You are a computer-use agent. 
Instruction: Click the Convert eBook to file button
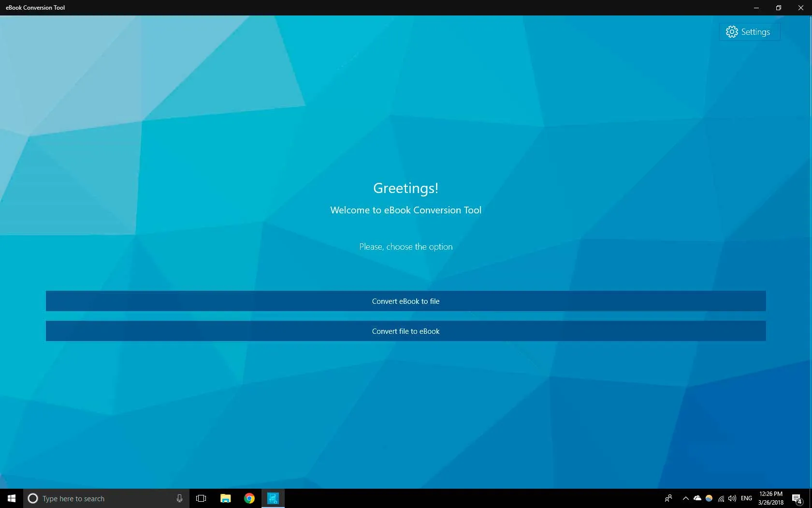(x=406, y=301)
